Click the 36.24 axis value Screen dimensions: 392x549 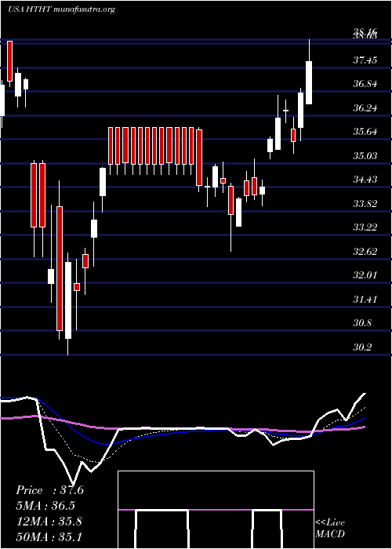tap(365, 108)
